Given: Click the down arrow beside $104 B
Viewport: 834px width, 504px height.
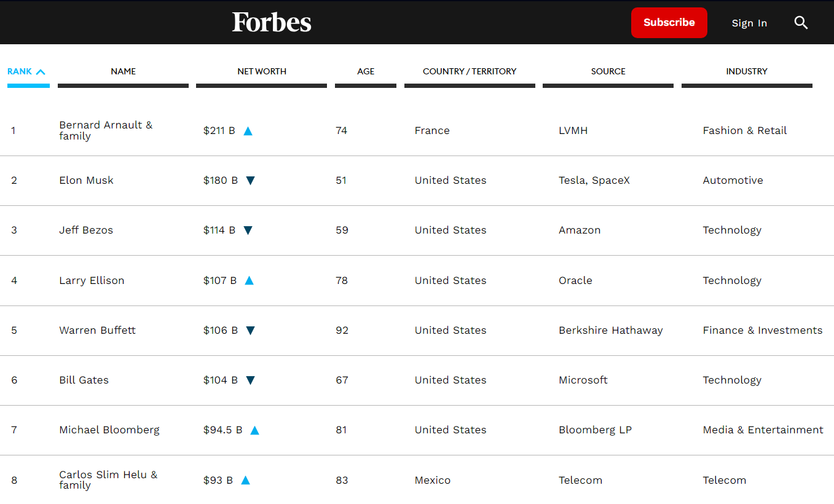Looking at the screenshot, I should click(251, 380).
